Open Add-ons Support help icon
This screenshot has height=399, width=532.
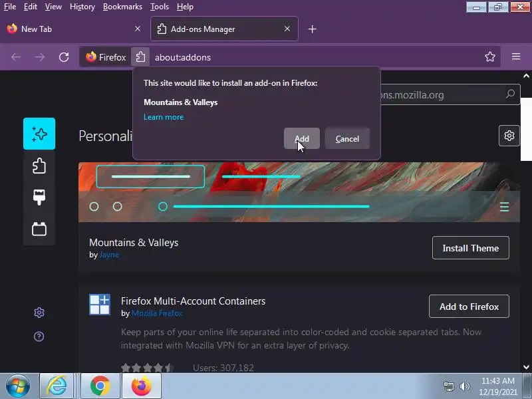(39, 336)
